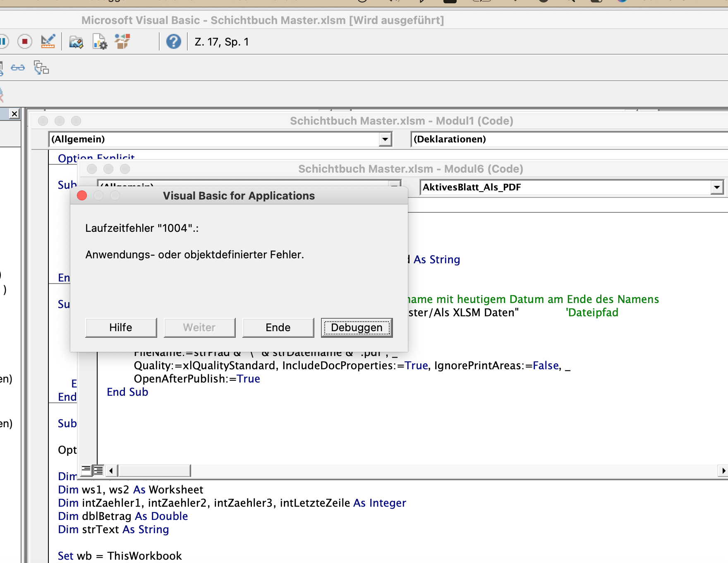Click the right scroll arrow in Modul6 window

pos(723,471)
